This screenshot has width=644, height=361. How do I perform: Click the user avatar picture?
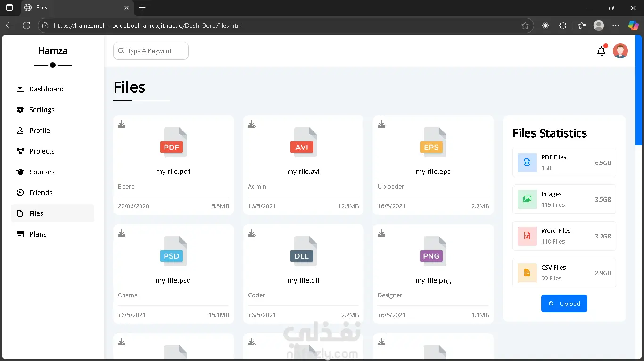(620, 51)
